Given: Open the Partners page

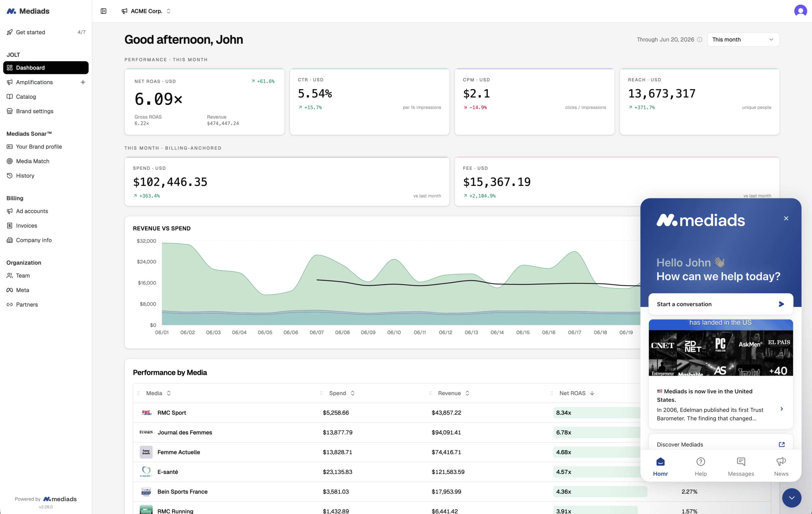Looking at the screenshot, I should [x=27, y=304].
